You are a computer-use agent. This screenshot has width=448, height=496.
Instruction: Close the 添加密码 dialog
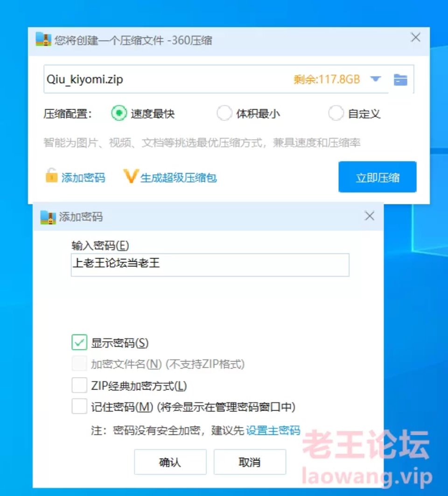[370, 216]
